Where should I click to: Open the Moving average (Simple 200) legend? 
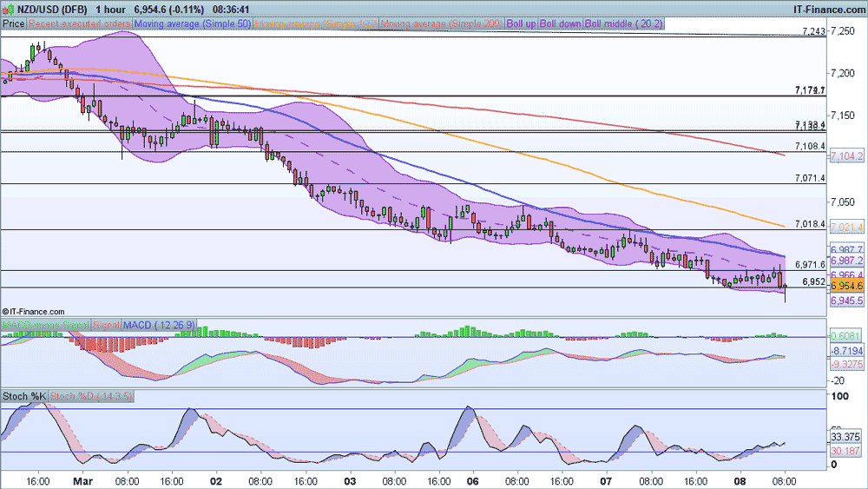pyautogui.click(x=442, y=23)
